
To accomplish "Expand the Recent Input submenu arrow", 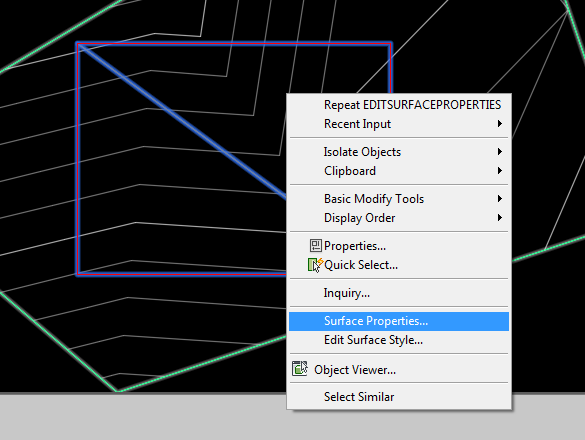I will [x=500, y=124].
